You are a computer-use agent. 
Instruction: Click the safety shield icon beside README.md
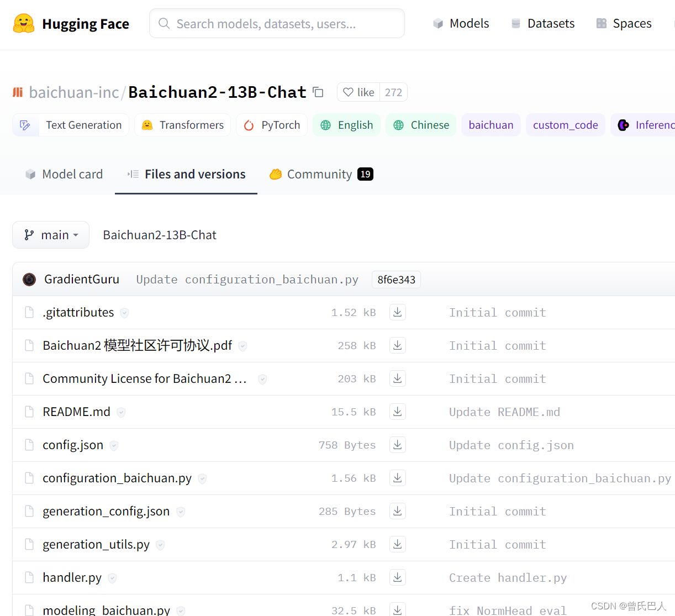click(x=121, y=413)
